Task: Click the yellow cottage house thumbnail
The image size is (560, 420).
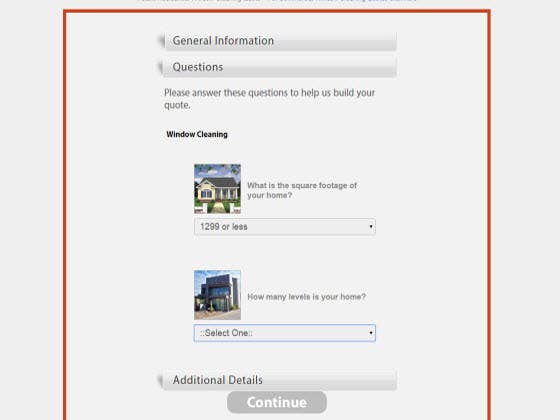Action: 217,189
